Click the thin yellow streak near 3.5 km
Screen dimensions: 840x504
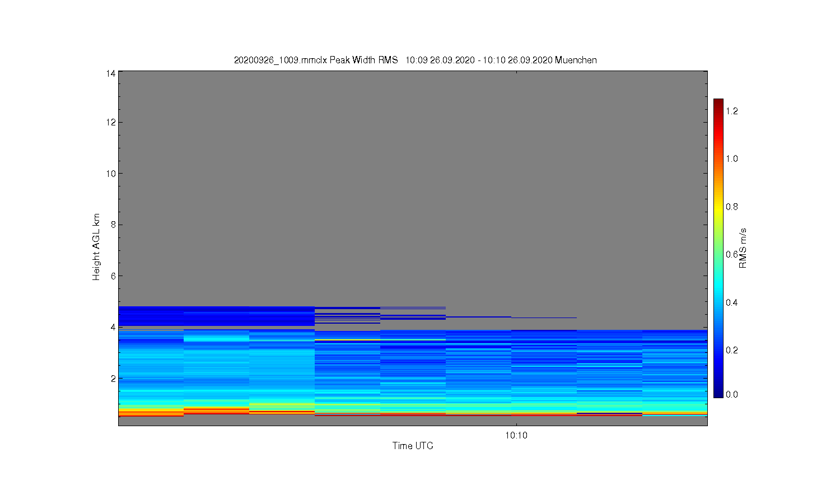[347, 340]
